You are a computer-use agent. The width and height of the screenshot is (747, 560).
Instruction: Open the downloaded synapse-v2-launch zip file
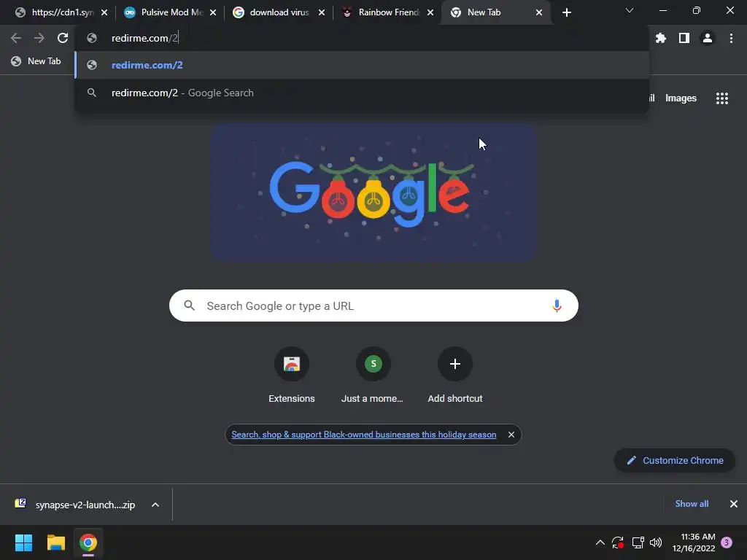tap(76, 505)
